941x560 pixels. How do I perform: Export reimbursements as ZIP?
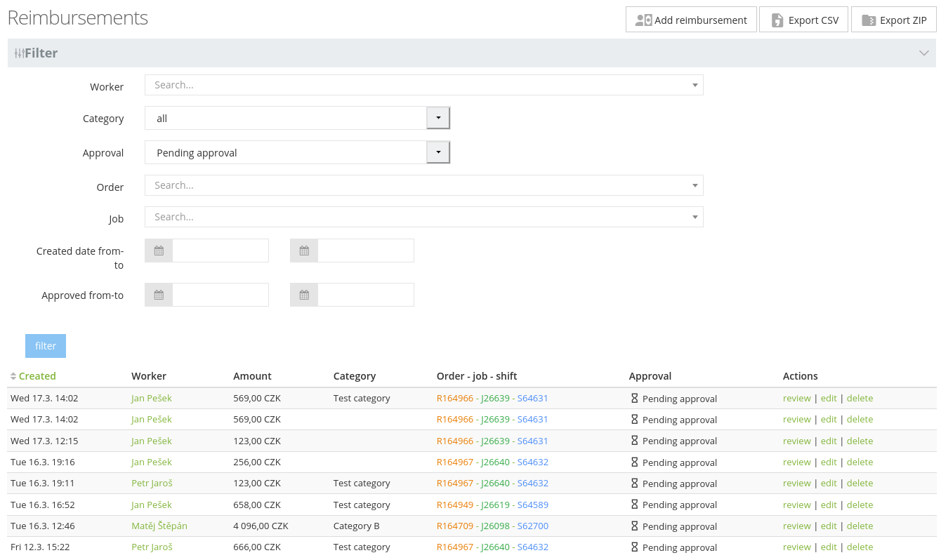894,20
